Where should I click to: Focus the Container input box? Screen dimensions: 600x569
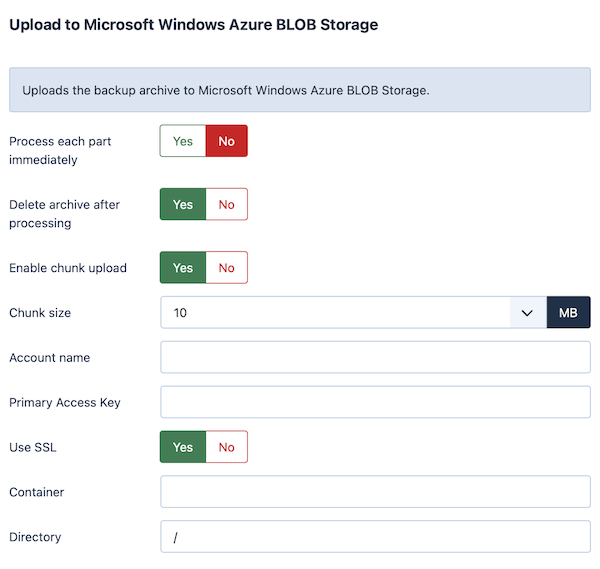coord(375,492)
